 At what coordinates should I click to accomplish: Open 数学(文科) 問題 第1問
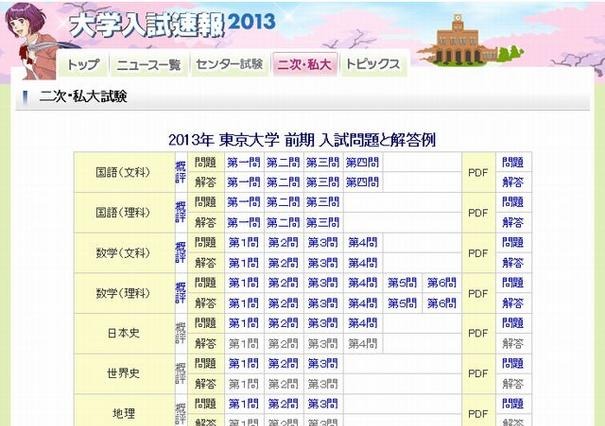pos(243,243)
